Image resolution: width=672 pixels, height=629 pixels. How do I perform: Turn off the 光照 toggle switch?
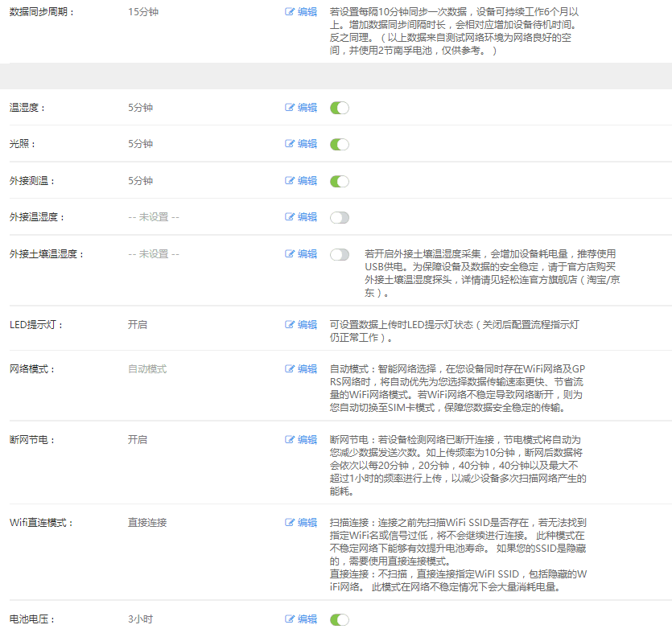340,144
